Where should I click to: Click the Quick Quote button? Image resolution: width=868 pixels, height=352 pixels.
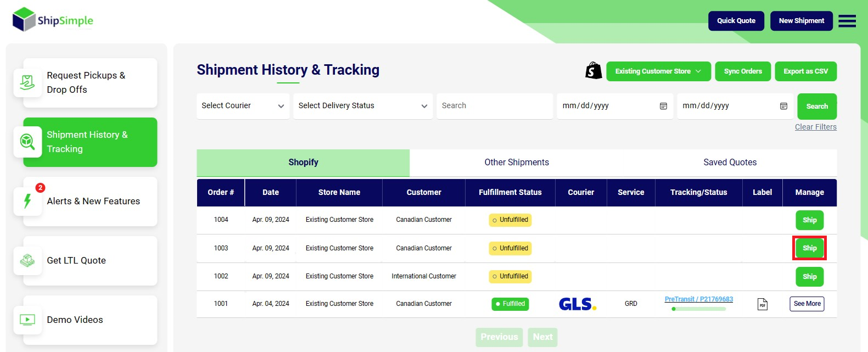[x=736, y=21]
